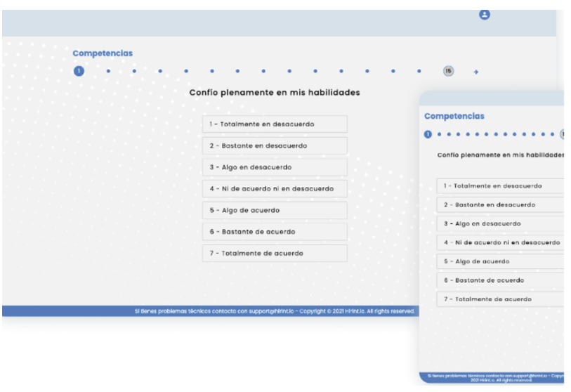The width and height of the screenshot is (571, 392).
Task: Jump to step 15 in desktop progress bar
Action: (448, 71)
